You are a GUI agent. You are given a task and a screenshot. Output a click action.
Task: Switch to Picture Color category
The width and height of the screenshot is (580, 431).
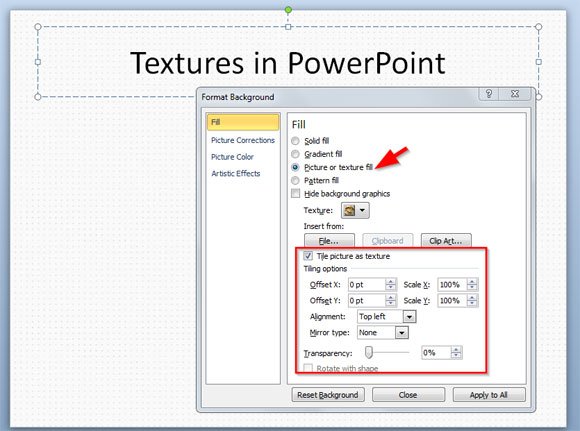click(x=232, y=157)
